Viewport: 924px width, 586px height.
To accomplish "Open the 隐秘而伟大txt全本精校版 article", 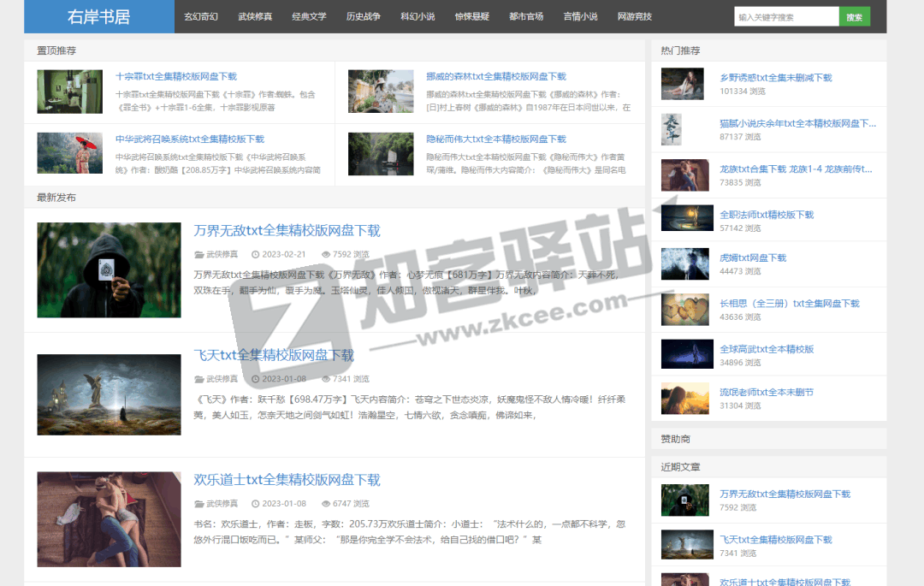I will tap(496, 139).
